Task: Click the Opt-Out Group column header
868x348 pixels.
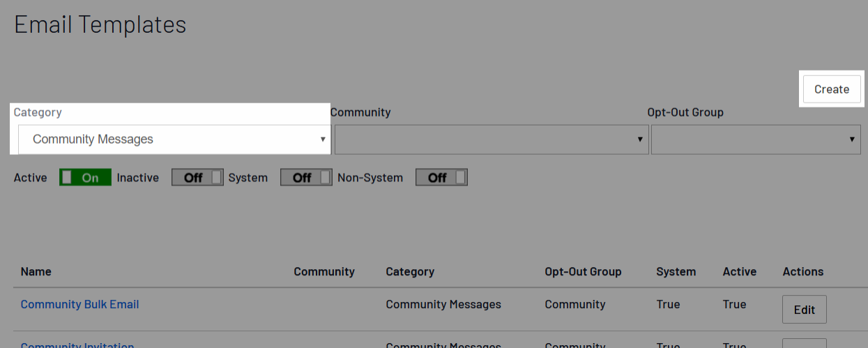Action: click(583, 271)
